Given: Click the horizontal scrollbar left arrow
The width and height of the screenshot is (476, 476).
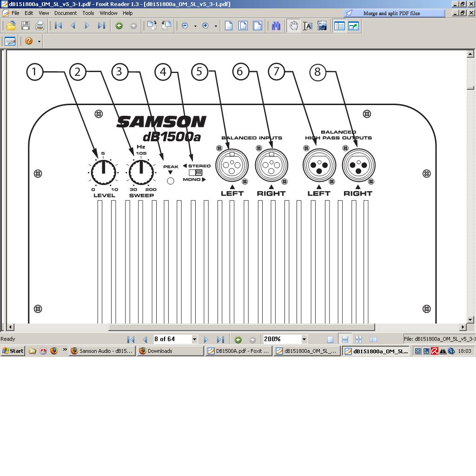Looking at the screenshot, I should pyautogui.click(x=11, y=327).
